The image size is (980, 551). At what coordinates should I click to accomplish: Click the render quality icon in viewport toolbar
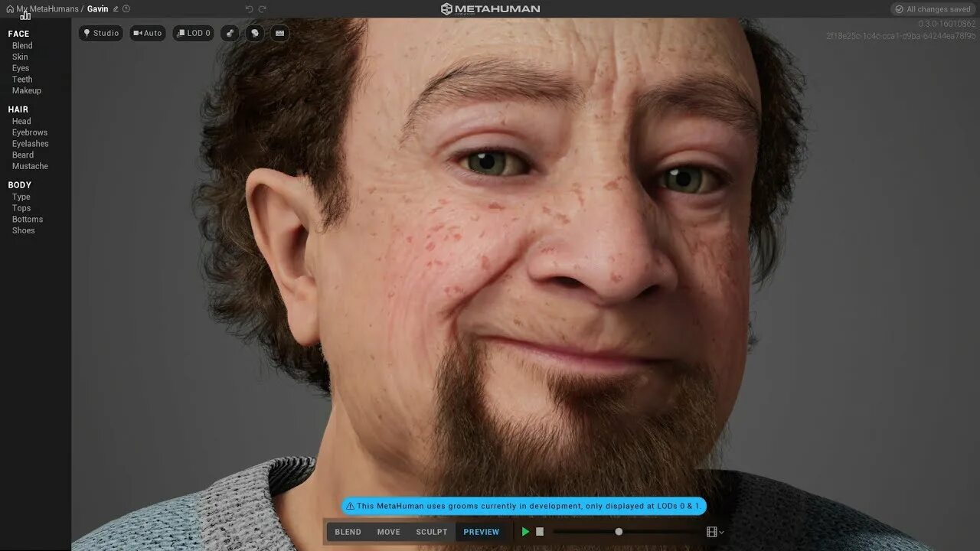pyautogui.click(x=230, y=34)
